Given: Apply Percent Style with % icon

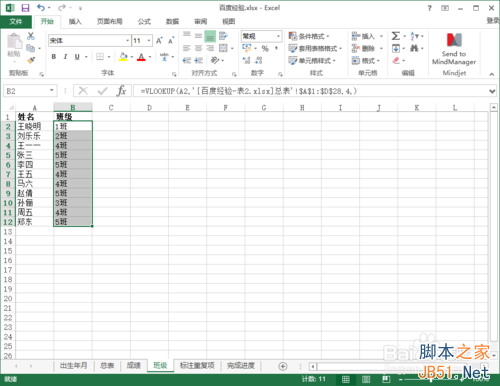Looking at the screenshot, I should click(265, 48).
